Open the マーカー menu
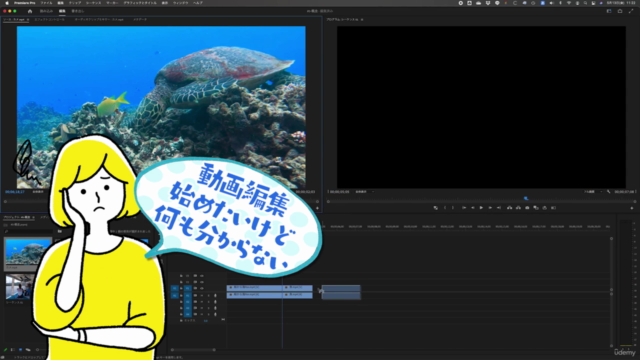Image resolution: width=640 pixels, height=360 pixels. click(x=112, y=3)
